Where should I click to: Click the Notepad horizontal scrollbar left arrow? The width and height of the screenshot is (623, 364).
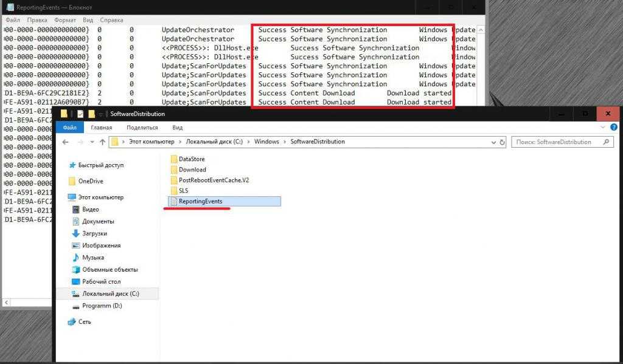tap(6, 303)
